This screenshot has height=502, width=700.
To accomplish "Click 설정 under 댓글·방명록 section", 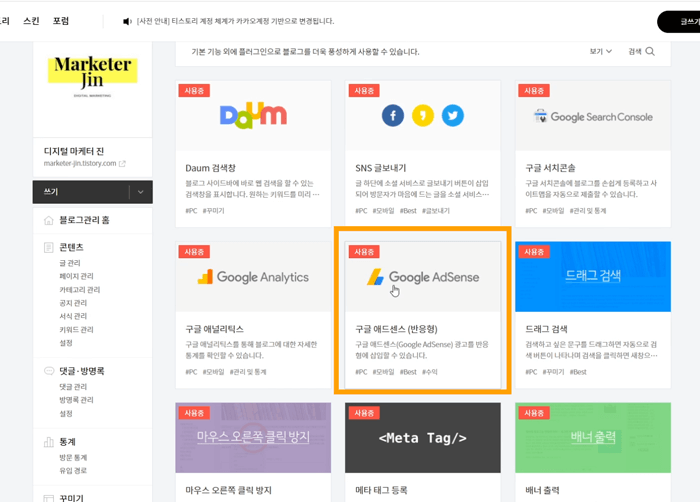I will (66, 414).
